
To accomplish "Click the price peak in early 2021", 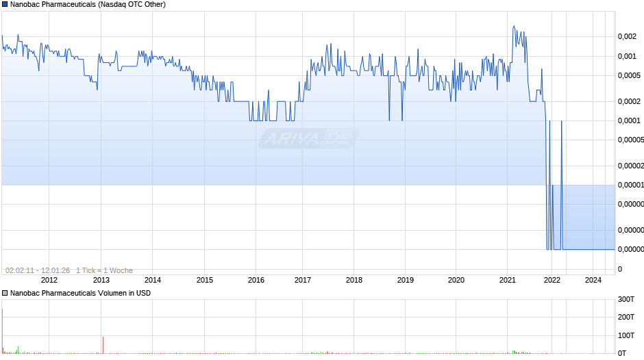I will [x=514, y=27].
